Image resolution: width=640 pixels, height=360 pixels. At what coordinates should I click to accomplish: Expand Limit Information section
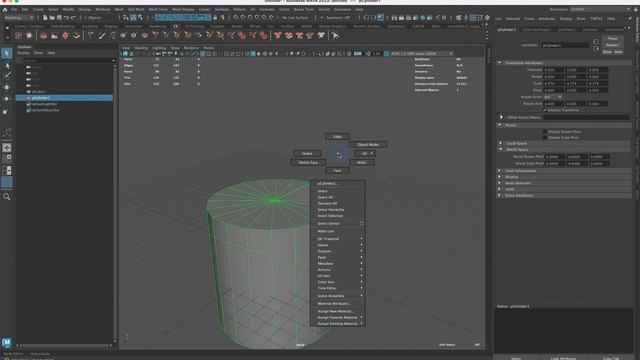(x=500, y=171)
